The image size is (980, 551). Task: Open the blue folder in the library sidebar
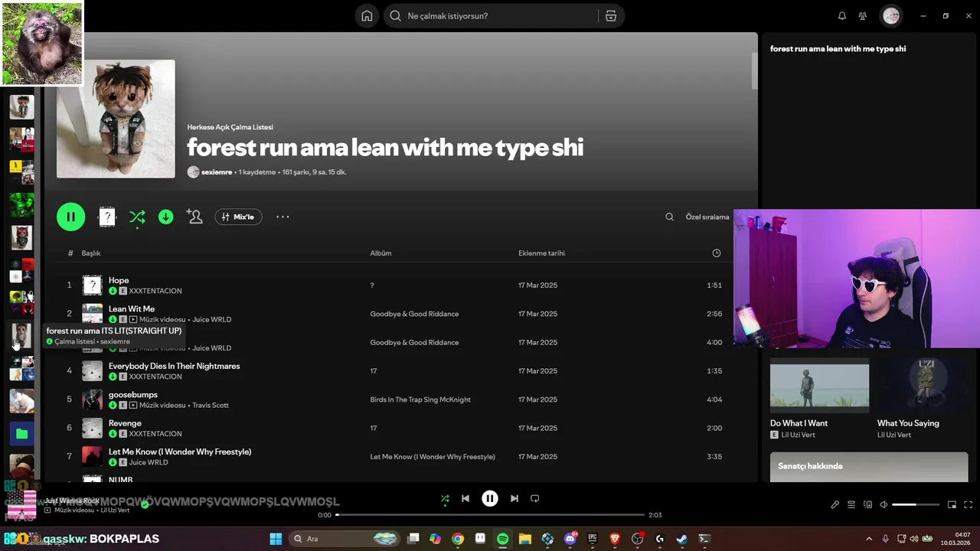[21, 434]
